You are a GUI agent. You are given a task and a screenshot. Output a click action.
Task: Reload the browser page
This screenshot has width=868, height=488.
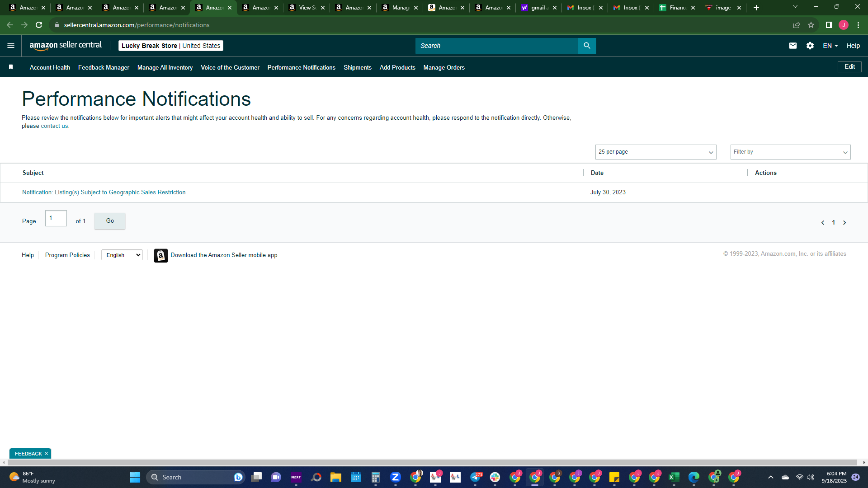point(39,25)
